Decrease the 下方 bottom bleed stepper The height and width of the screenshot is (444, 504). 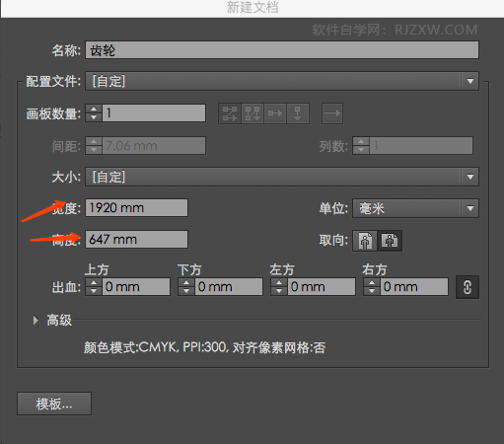[x=186, y=291]
